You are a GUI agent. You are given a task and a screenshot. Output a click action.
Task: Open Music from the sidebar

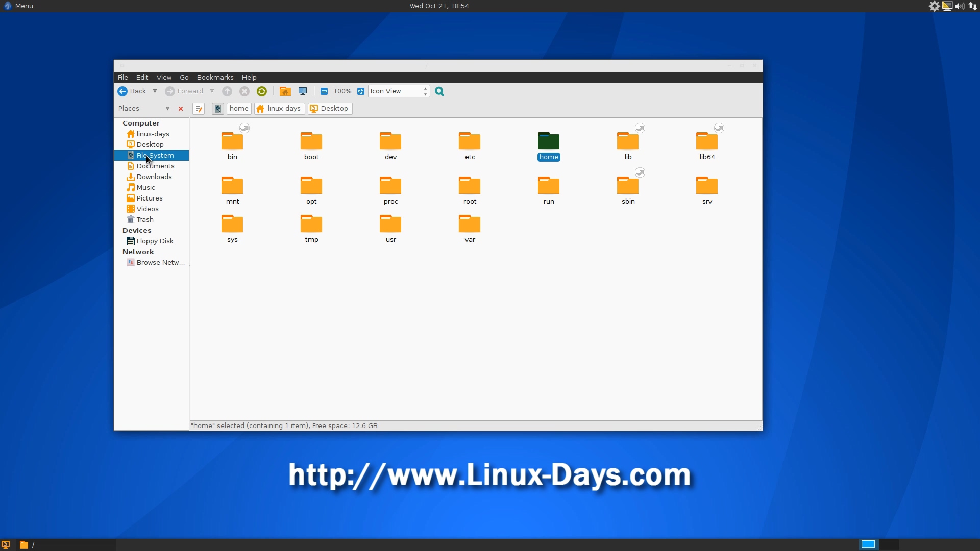[x=152, y=188]
